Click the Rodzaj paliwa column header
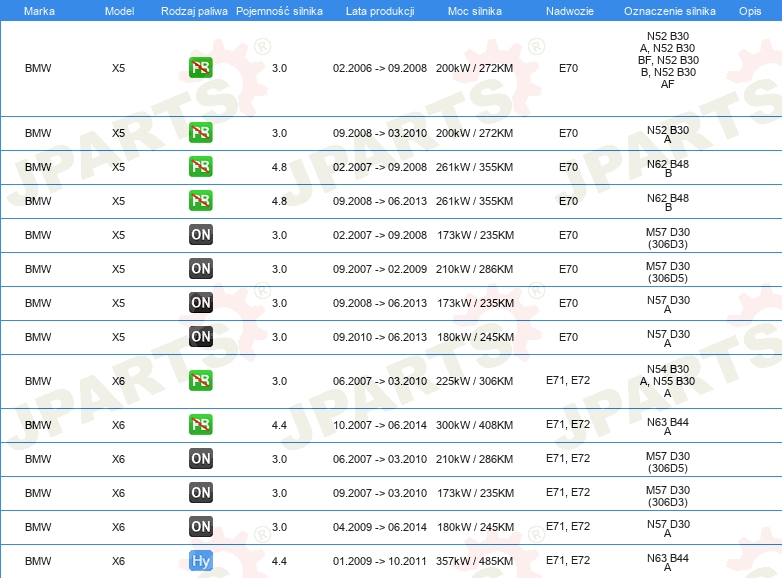Viewport: 782px width, 578px height. click(x=194, y=11)
